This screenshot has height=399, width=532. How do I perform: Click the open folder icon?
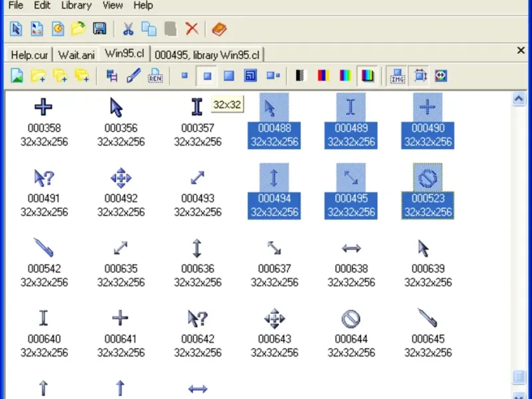tap(78, 29)
